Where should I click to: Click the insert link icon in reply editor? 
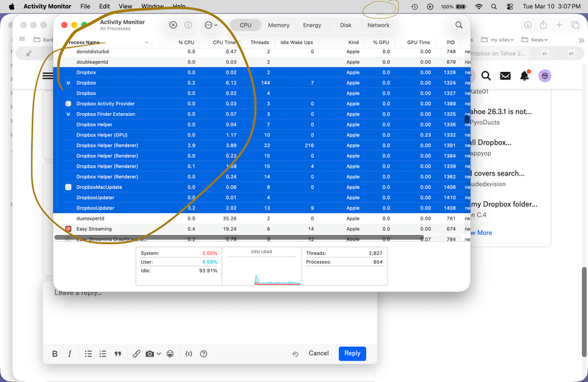pos(136,353)
